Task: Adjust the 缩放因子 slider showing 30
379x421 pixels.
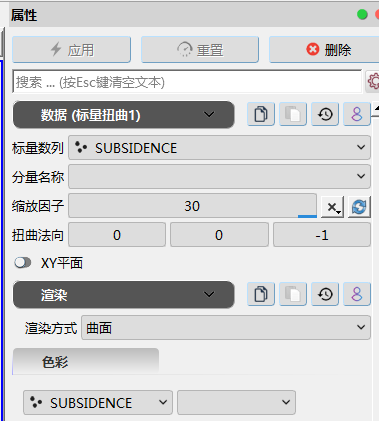Action: pos(192,206)
